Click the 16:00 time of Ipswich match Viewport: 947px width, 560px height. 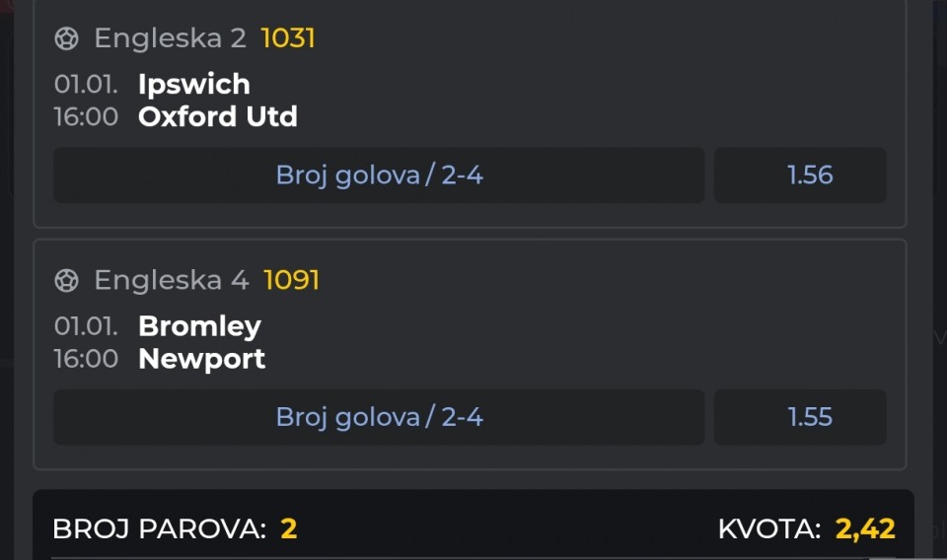[x=86, y=116]
